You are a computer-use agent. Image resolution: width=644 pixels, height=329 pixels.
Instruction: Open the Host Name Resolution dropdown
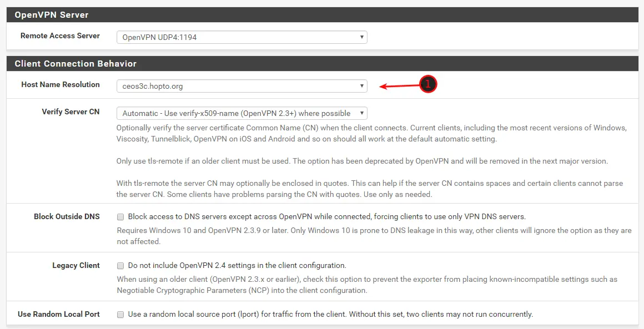pyautogui.click(x=241, y=86)
